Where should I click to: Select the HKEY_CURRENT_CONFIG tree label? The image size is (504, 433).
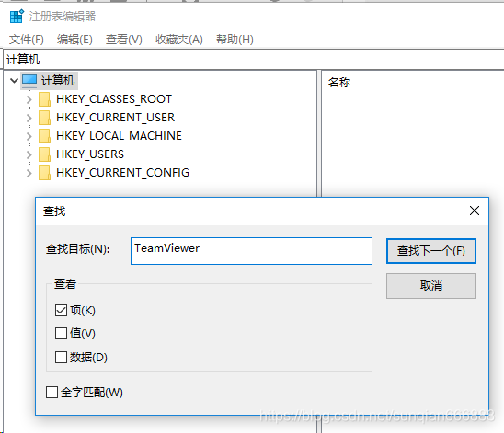click(123, 173)
